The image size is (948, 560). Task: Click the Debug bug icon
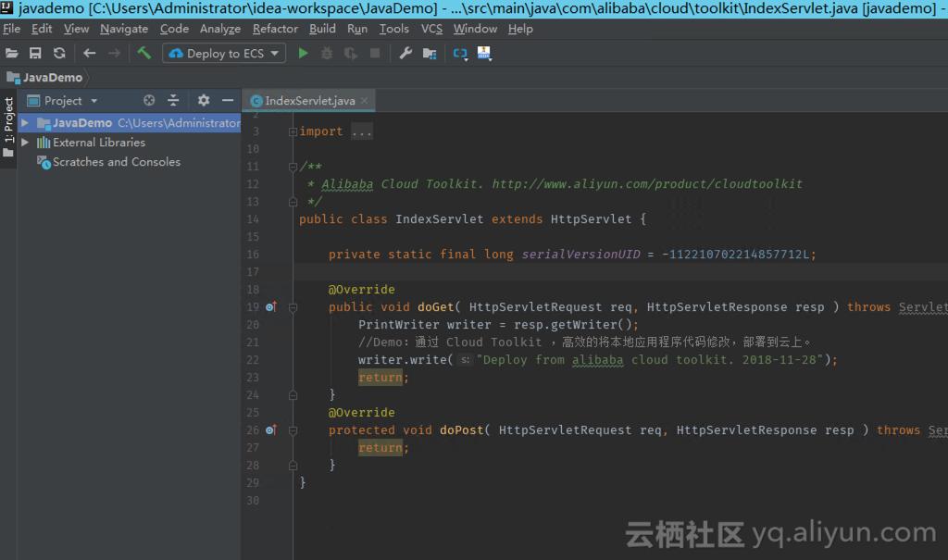(x=327, y=54)
